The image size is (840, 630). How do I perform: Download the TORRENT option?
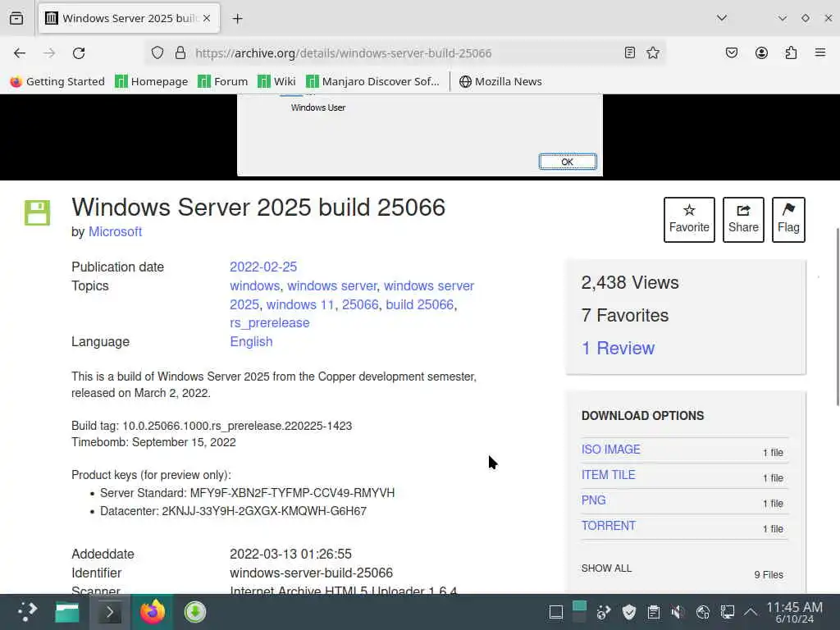pos(609,526)
